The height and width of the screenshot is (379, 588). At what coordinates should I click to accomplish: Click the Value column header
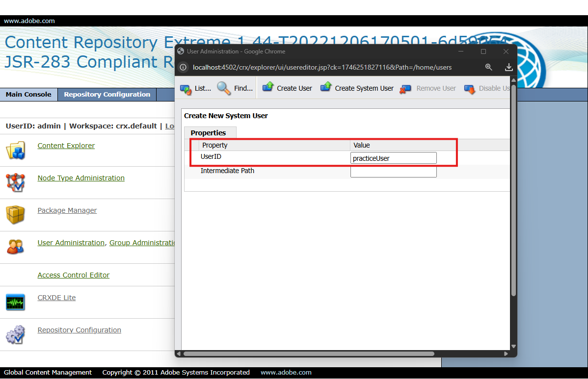pyautogui.click(x=362, y=145)
